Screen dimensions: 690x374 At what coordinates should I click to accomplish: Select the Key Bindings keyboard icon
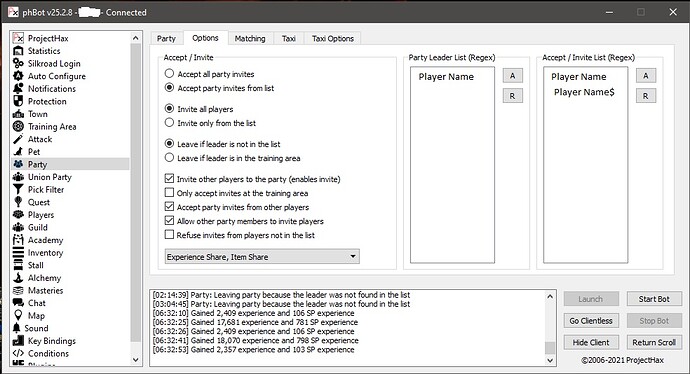click(18, 341)
